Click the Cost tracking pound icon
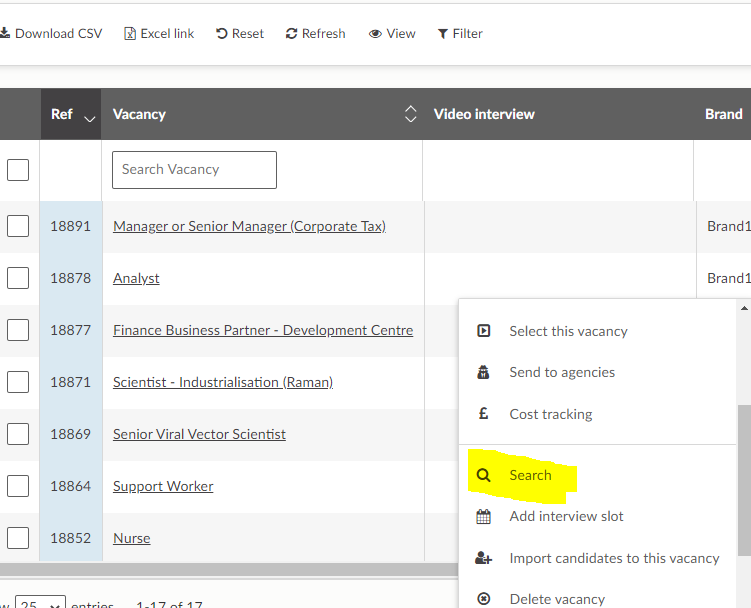Screen dimensions: 751x608 [484, 414]
